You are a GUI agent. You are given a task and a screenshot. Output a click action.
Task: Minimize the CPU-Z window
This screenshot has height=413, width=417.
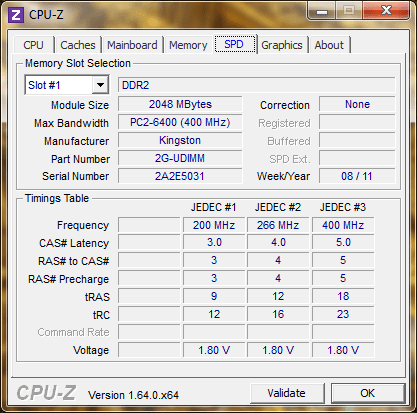pos(322,11)
